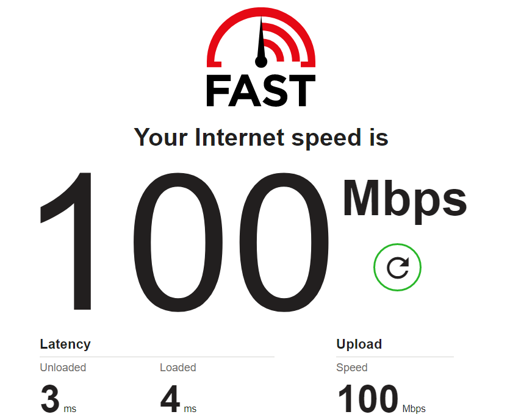Click the Upload section heading

click(359, 344)
